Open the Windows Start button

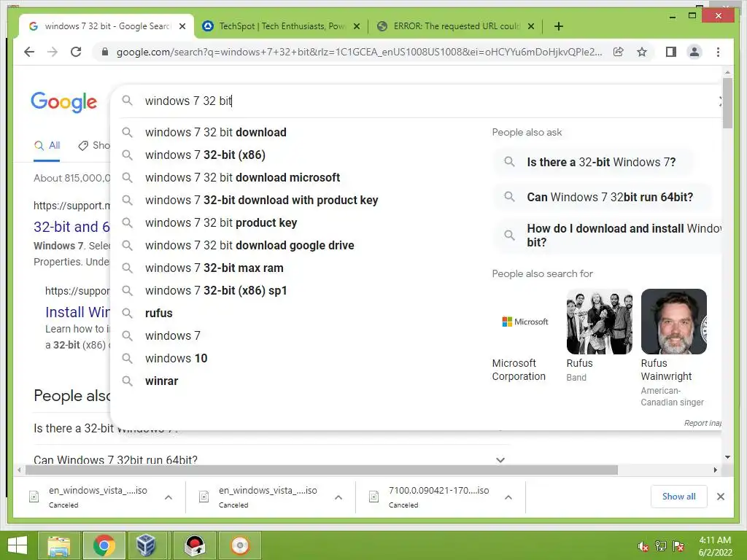coord(18,545)
